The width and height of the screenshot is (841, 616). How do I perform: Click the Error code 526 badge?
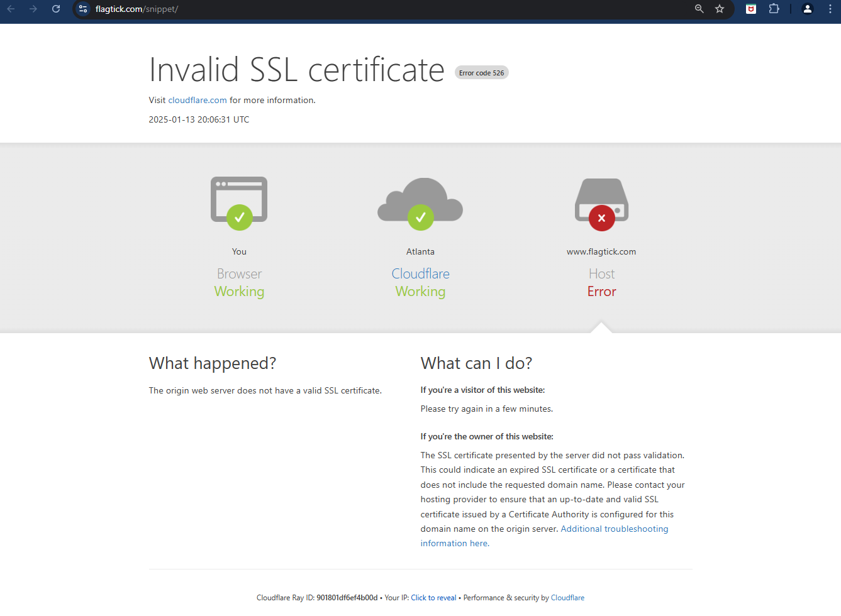coord(481,72)
